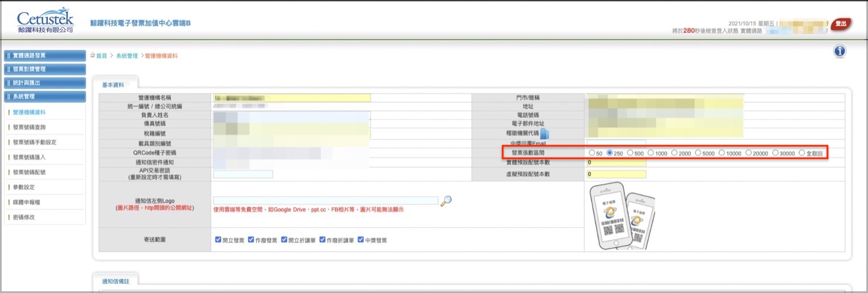Image resolution: width=868 pixels, height=293 pixels.
Task: Collapse the 系統管理 sidebar section
Action: coord(44,97)
